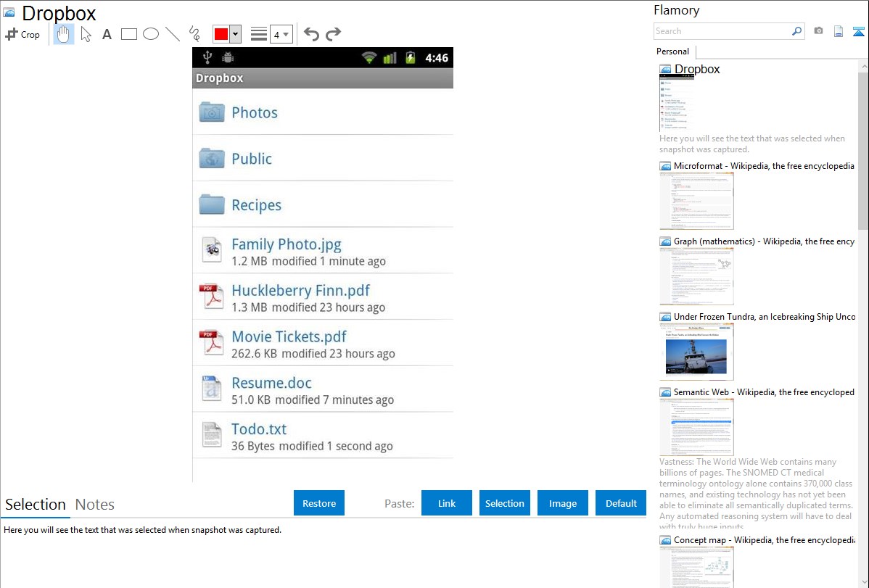Click the Huckleberry Finn.pdf PDF icon
Screen dimensions: 869x588
[x=212, y=297]
